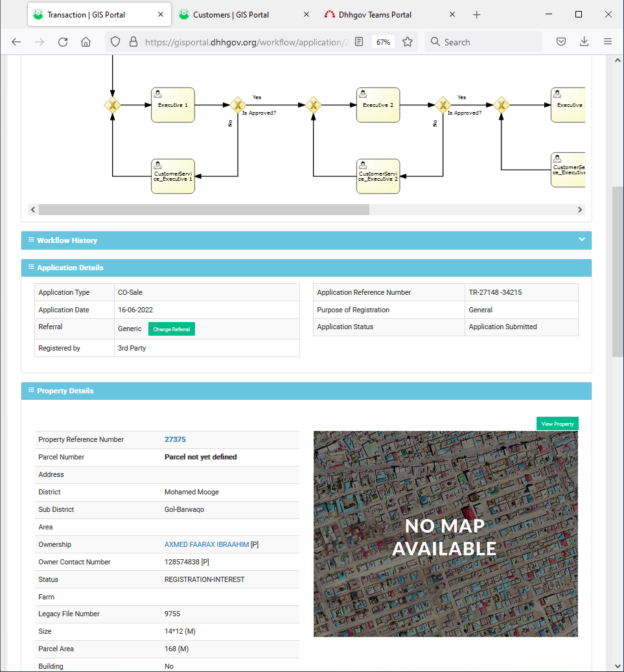Viewport: 624px width, 672px height.
Task: Reload the current page
Action: point(63,41)
